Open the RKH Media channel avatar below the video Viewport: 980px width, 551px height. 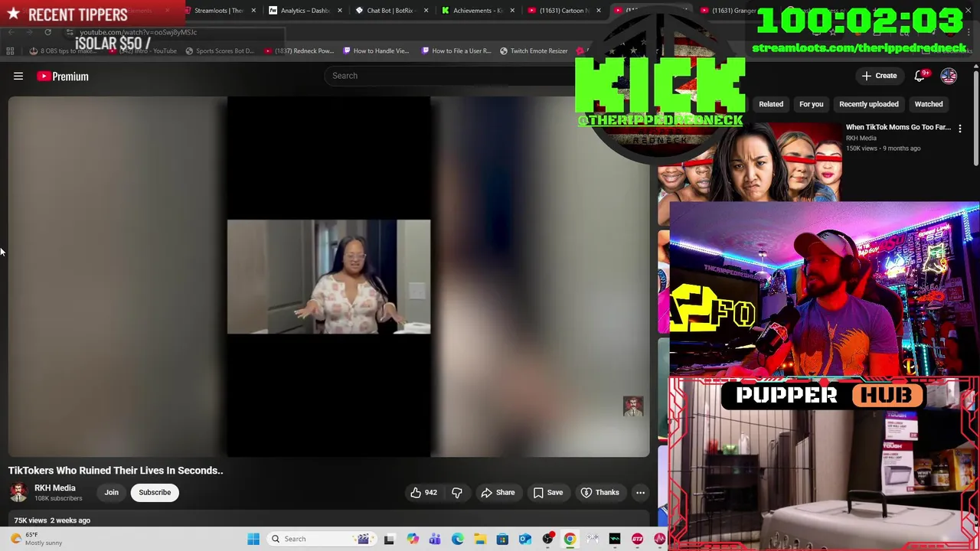[18, 492]
